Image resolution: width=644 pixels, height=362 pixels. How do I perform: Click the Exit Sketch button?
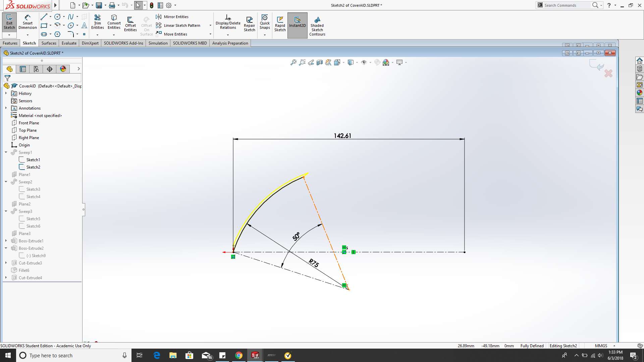(x=9, y=22)
